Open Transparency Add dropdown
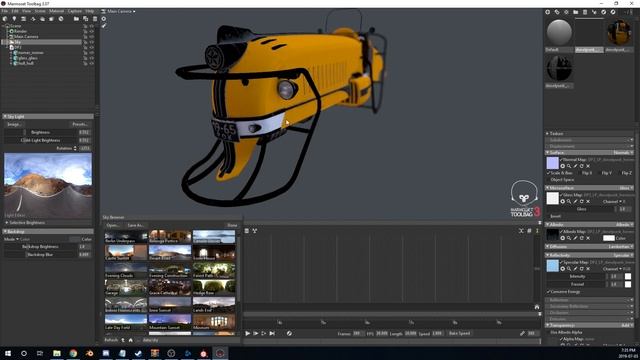The width and height of the screenshot is (640, 360). point(627,325)
